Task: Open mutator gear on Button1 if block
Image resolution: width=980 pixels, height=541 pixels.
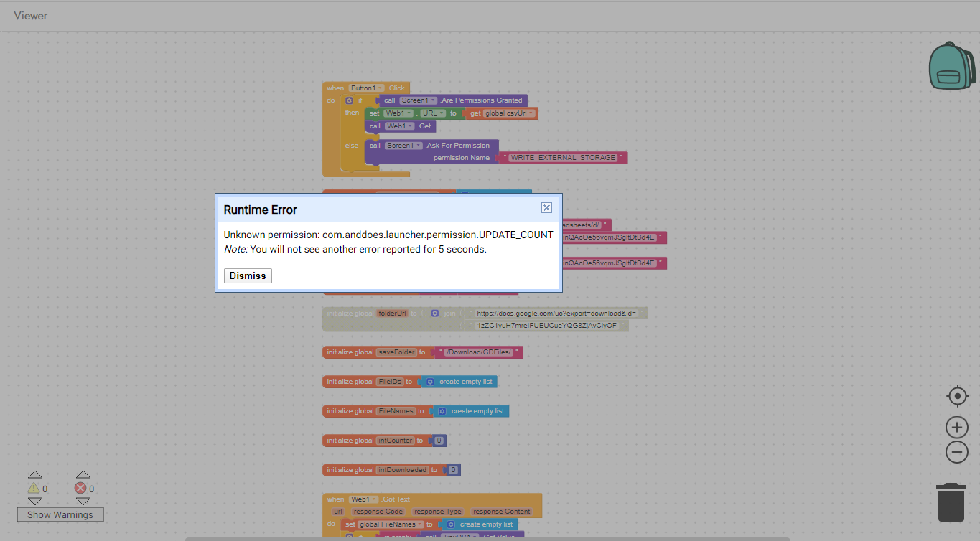Action: pos(350,100)
